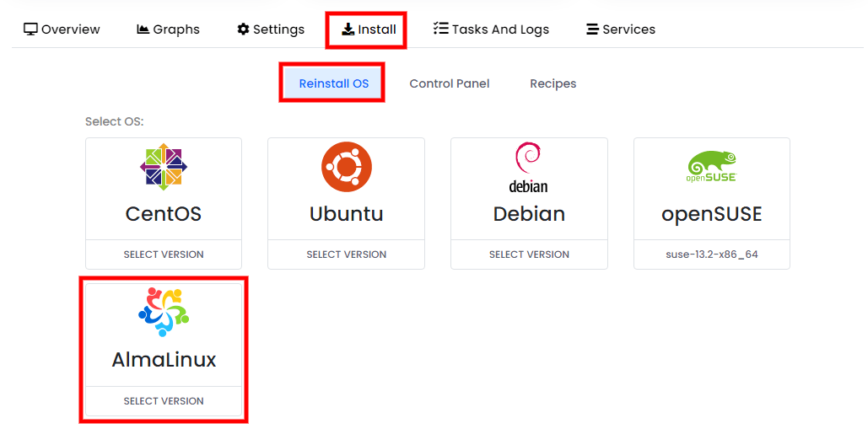Click the Graphs chart icon
868x434 pixels.
click(x=143, y=29)
